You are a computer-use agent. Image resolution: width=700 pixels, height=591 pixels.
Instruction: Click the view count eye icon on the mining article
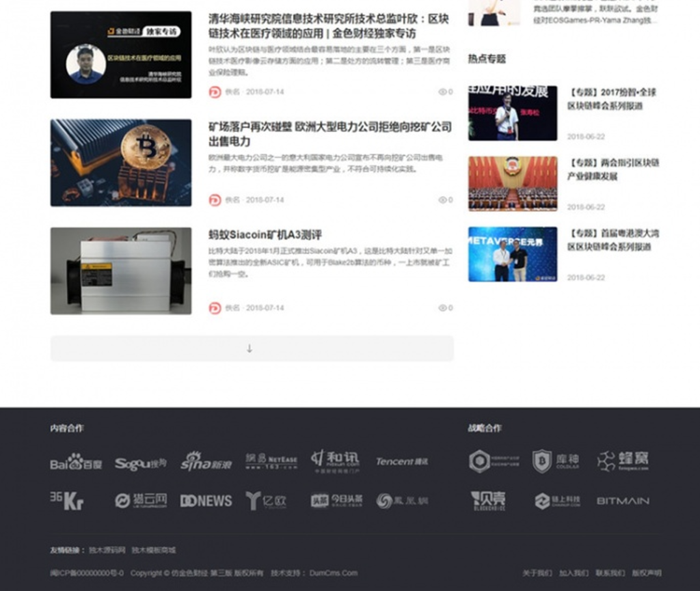coord(444,200)
